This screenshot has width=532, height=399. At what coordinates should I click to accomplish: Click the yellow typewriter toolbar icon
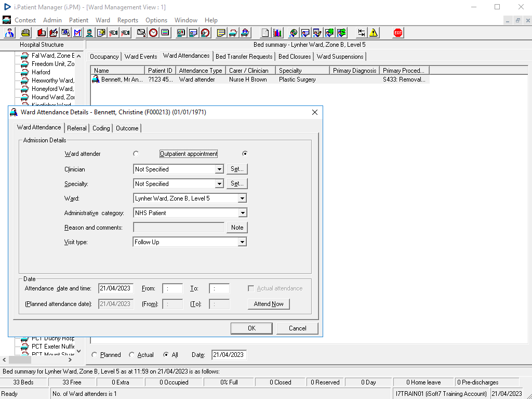25,33
